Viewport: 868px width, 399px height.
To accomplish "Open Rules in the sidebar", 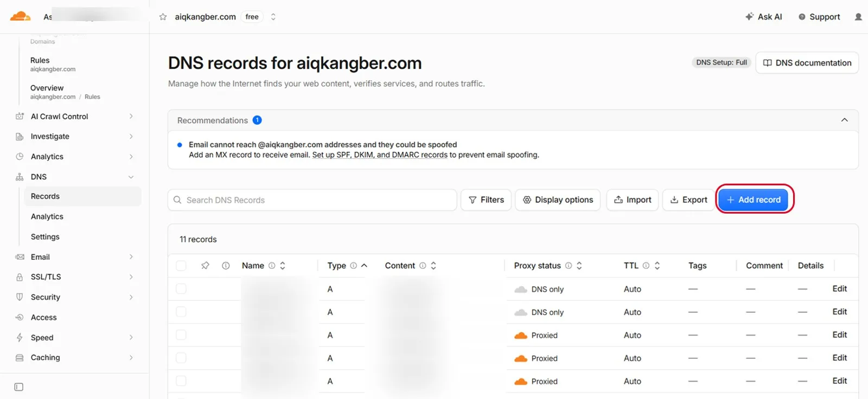I will [x=40, y=60].
